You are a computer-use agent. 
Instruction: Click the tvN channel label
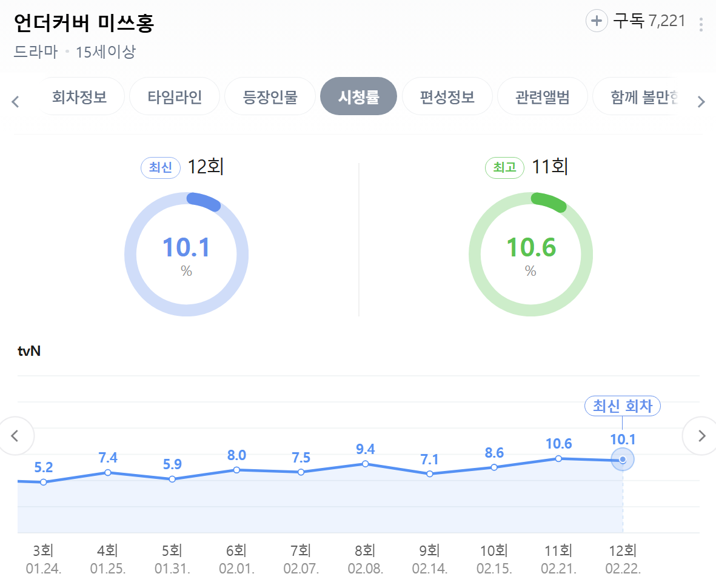(x=30, y=350)
